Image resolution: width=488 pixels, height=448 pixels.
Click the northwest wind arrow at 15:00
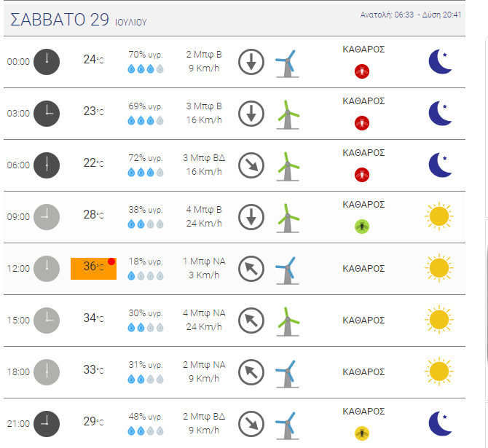(251, 321)
